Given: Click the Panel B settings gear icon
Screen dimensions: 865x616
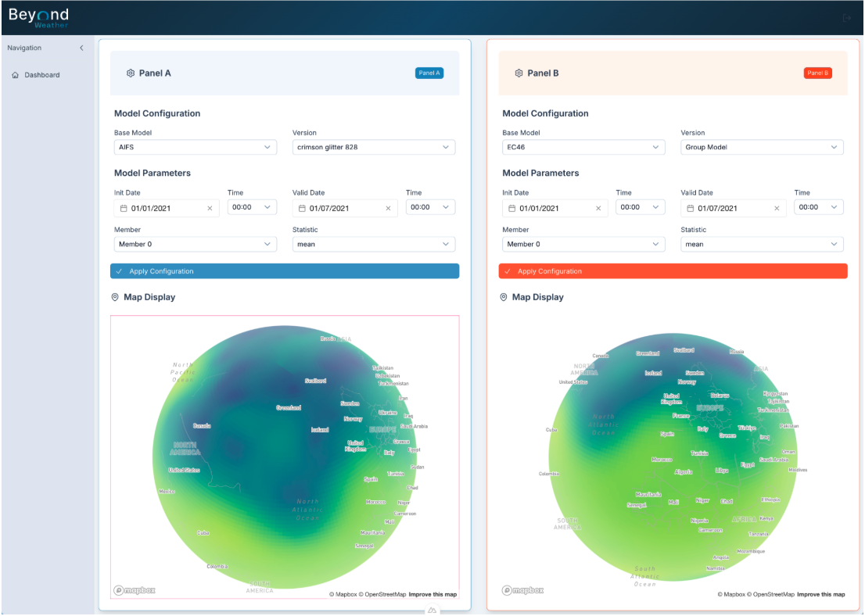Looking at the screenshot, I should coord(519,73).
